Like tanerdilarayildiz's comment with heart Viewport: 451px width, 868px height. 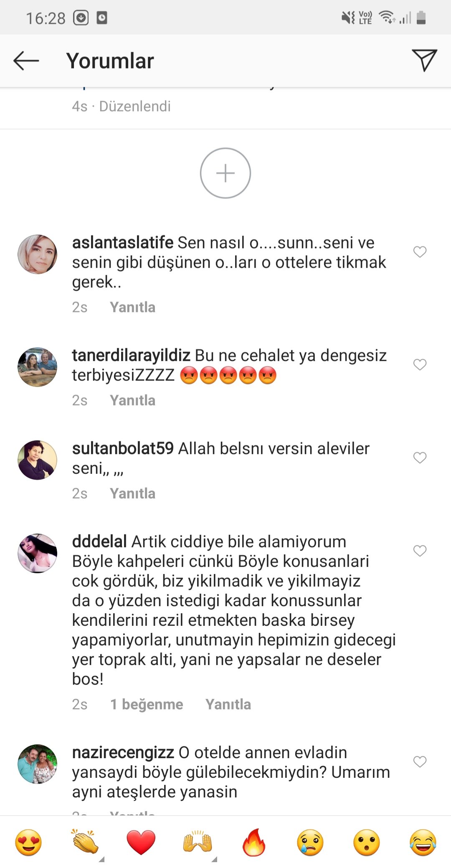(x=420, y=364)
